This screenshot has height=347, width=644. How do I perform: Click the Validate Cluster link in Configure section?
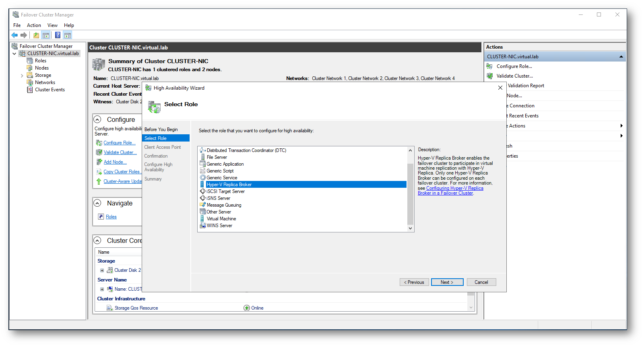coord(120,152)
